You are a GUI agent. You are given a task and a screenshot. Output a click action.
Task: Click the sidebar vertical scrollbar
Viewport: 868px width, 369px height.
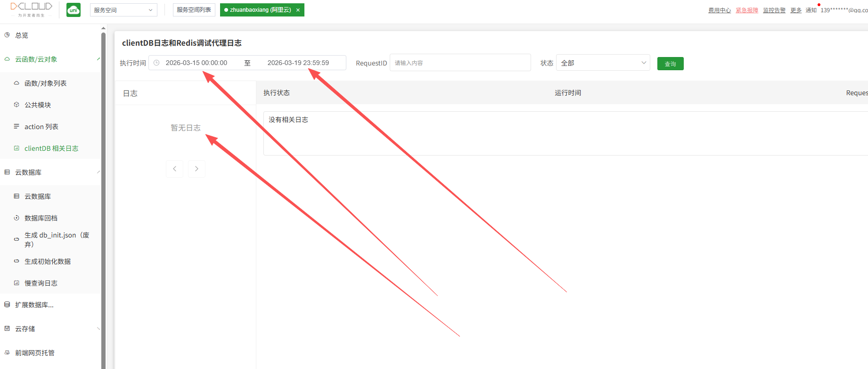coord(103,189)
